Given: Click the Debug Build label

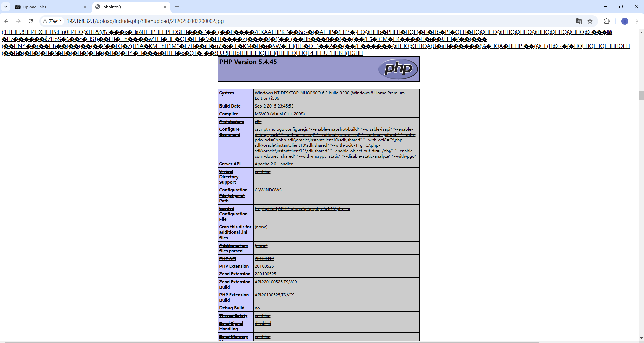Looking at the screenshot, I should (232, 308).
